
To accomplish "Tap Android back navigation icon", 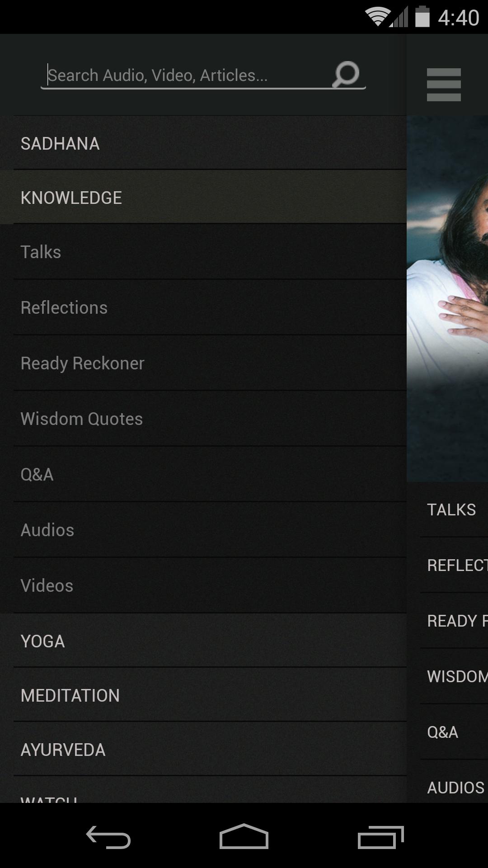I will click(x=108, y=837).
